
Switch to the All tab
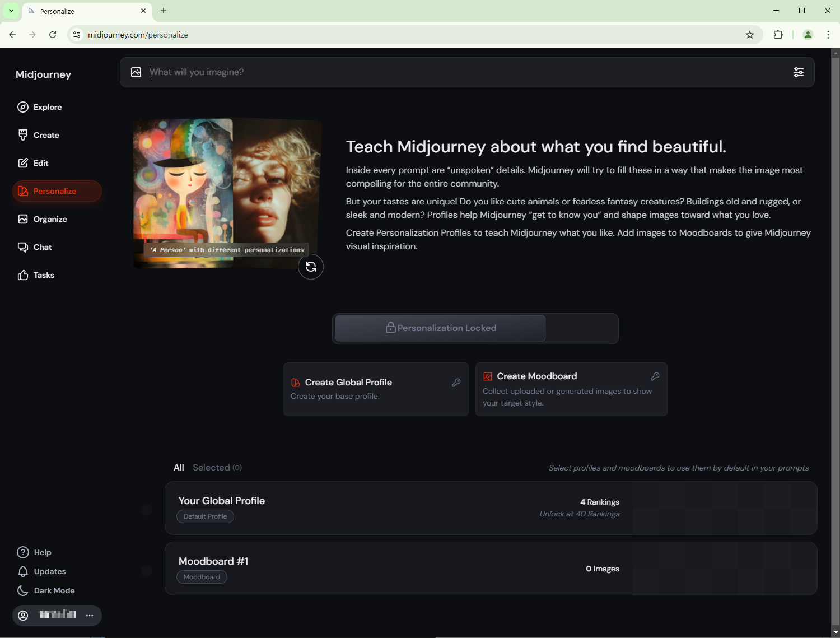(179, 468)
